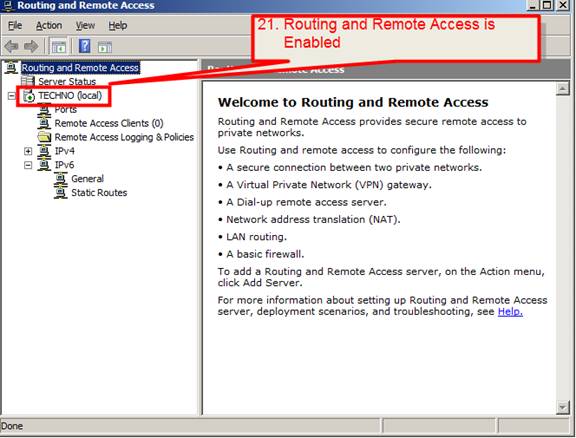Open the blue Help question-mark icon
This screenshot has width=576, height=438.
coord(84,46)
